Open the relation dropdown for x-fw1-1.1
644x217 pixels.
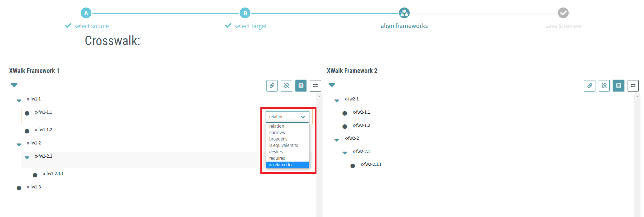coord(287,117)
